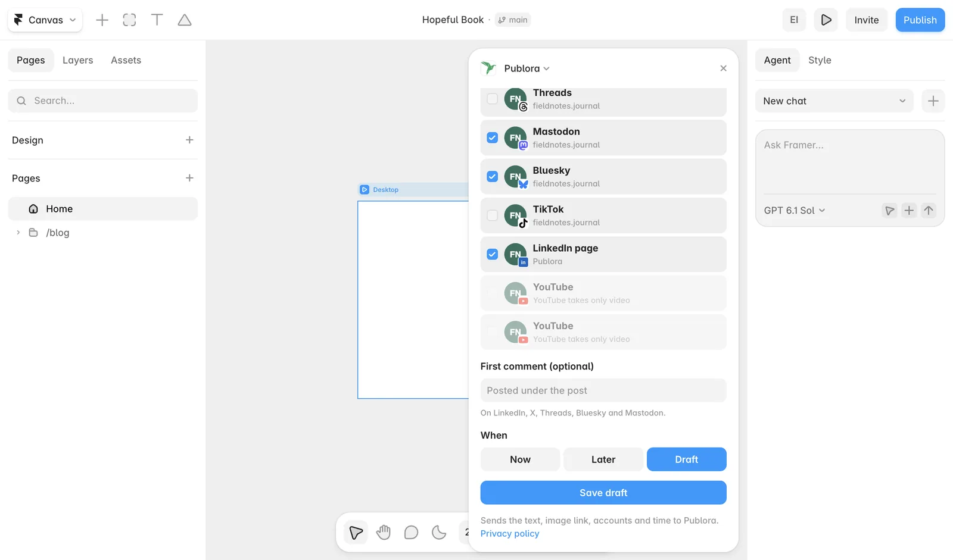The height and width of the screenshot is (560, 953).
Task: Switch to the Style tab
Action: click(820, 60)
